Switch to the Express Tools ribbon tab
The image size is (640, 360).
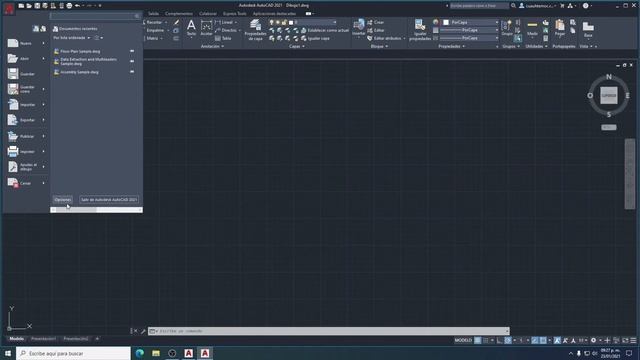(234, 14)
